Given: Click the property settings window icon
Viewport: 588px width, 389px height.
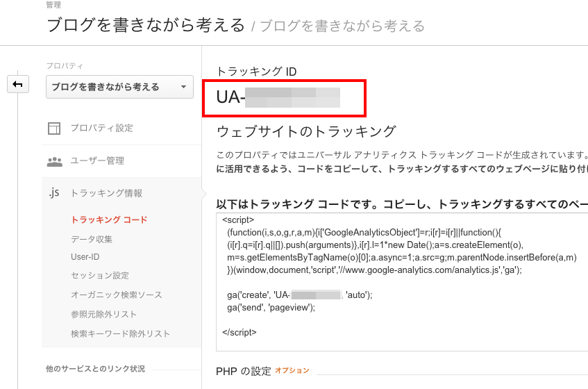Looking at the screenshot, I should pos(54,129).
